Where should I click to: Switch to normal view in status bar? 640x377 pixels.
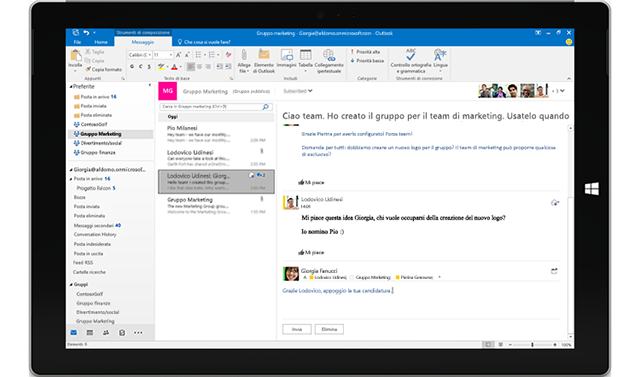(488, 345)
